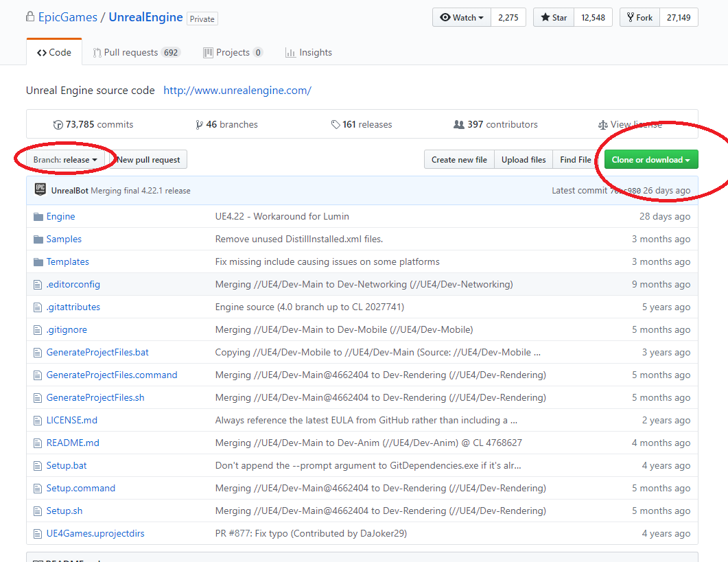
Task: Click the New pull request button
Action: pyautogui.click(x=148, y=159)
